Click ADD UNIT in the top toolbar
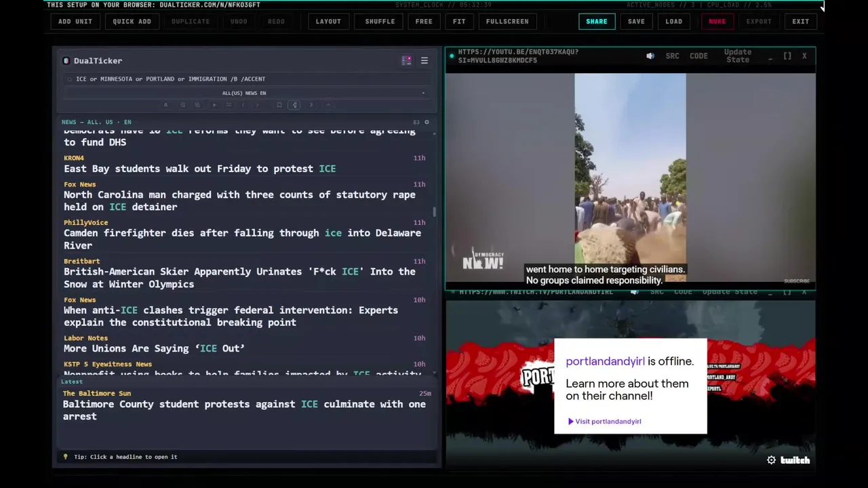 point(75,21)
